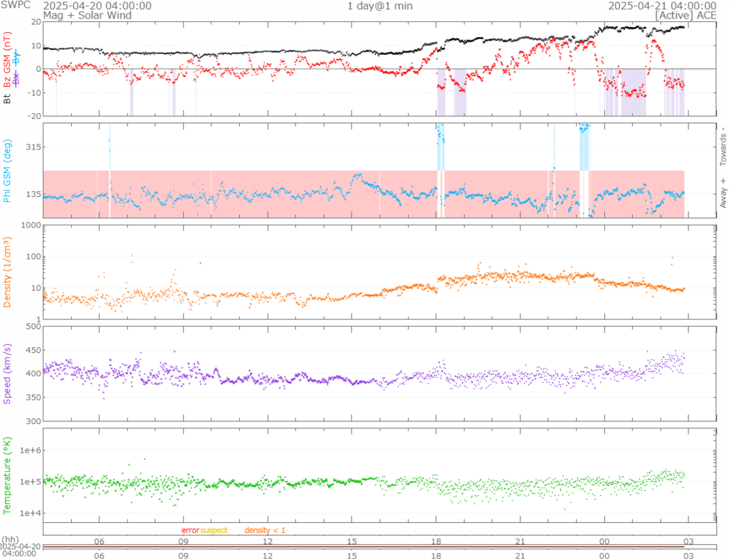This screenshot has height=560, width=729.
Task: Select the Speed (km/s) axis label
Action: pyautogui.click(x=8, y=374)
